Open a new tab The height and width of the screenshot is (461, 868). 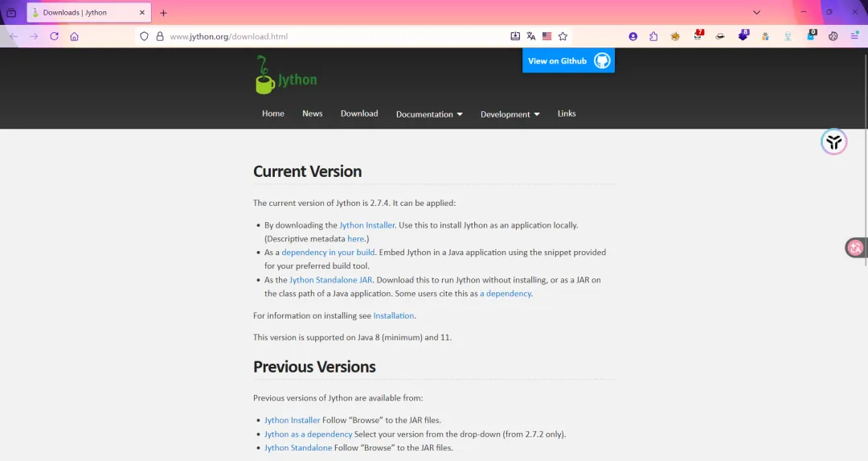(x=163, y=13)
